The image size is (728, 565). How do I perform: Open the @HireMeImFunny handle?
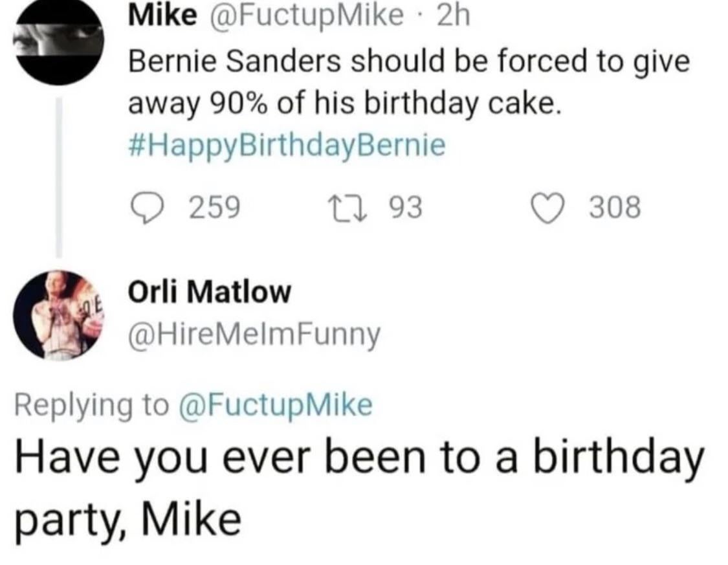[x=255, y=334]
